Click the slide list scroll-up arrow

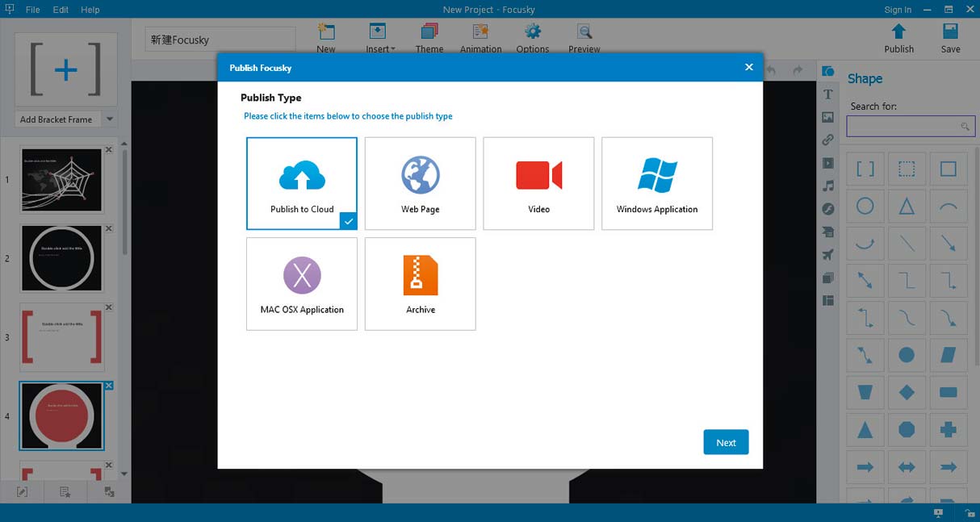(x=124, y=144)
